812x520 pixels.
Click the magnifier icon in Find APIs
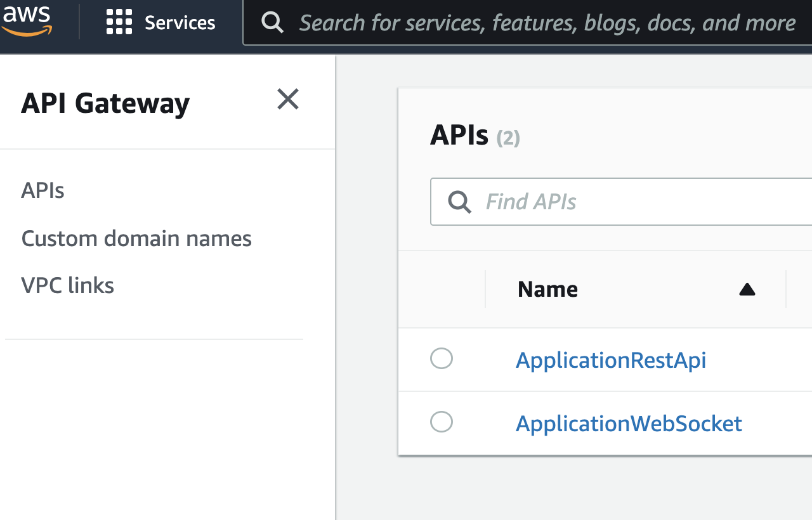tap(459, 202)
